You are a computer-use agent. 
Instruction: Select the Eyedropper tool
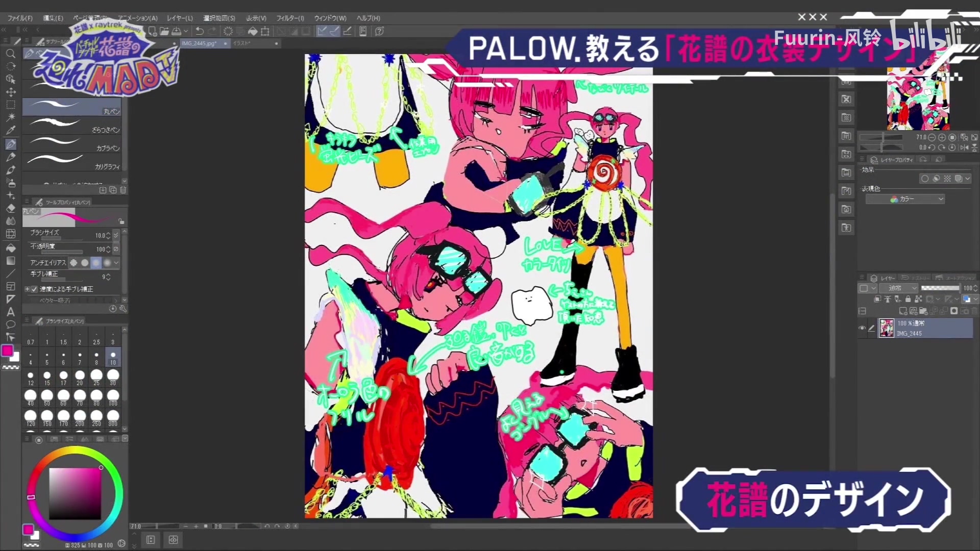pyautogui.click(x=11, y=131)
